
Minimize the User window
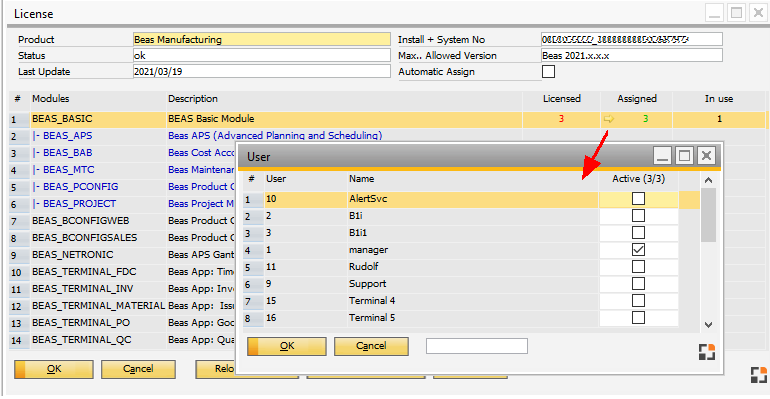click(x=662, y=156)
